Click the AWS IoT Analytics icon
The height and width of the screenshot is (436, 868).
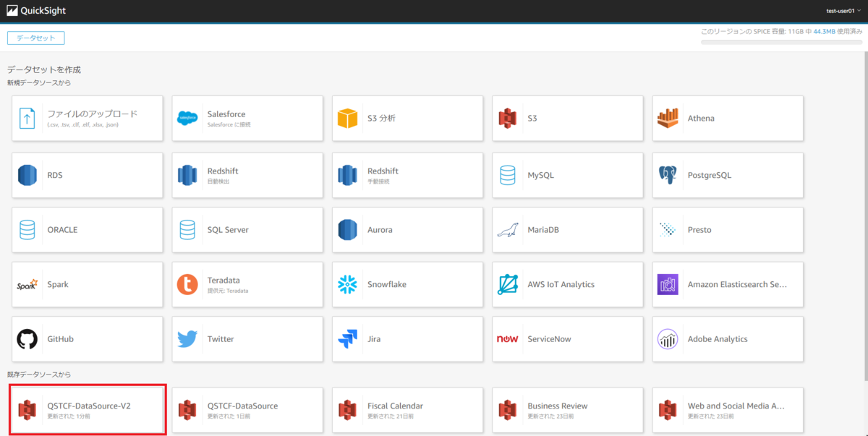click(x=508, y=284)
